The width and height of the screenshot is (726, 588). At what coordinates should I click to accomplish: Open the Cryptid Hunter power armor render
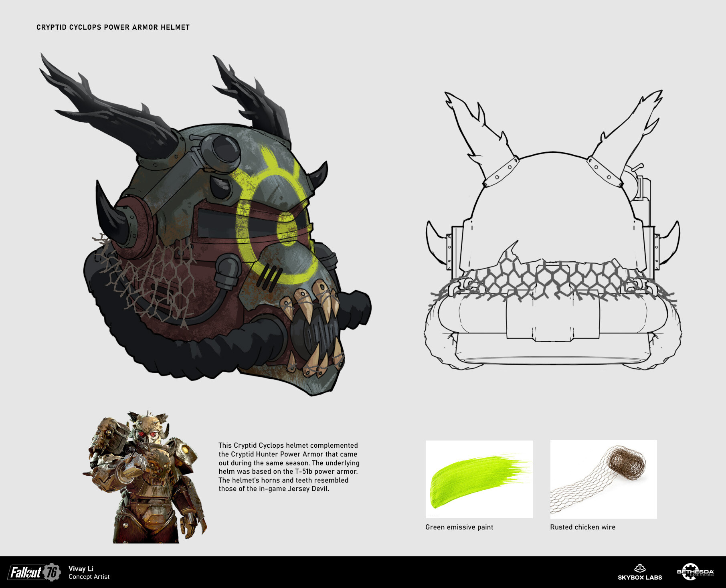(145, 477)
